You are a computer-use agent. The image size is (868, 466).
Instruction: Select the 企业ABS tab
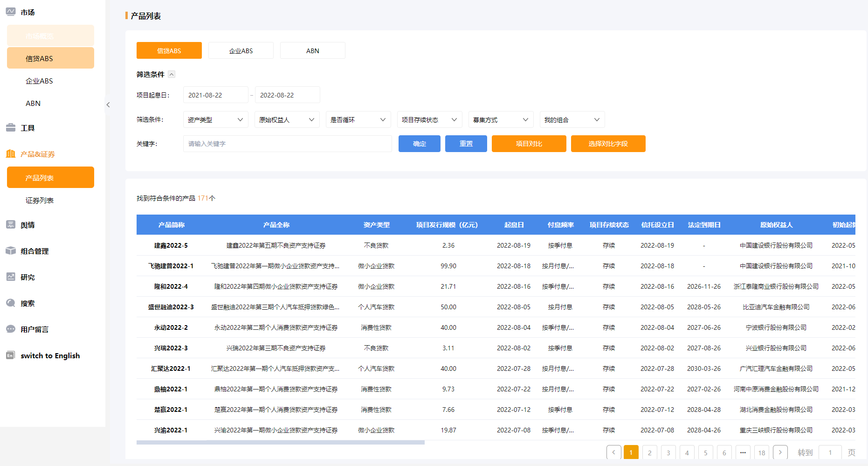[x=241, y=50]
